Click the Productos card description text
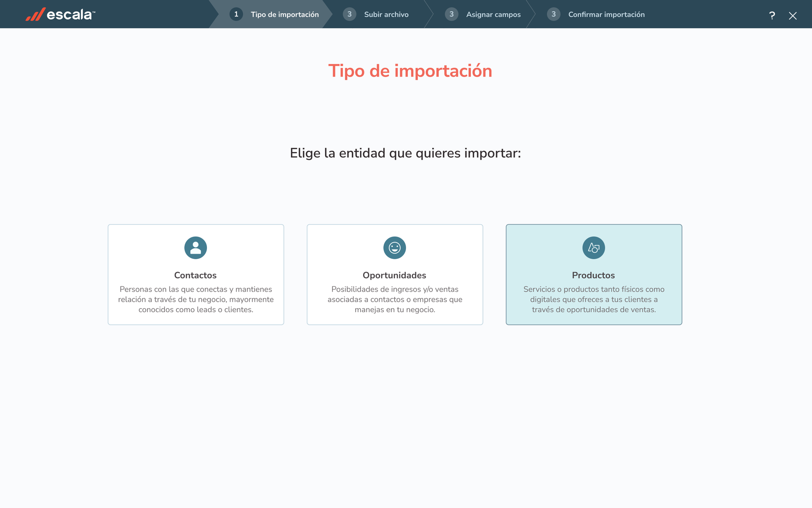This screenshot has width=812, height=508. [x=594, y=300]
